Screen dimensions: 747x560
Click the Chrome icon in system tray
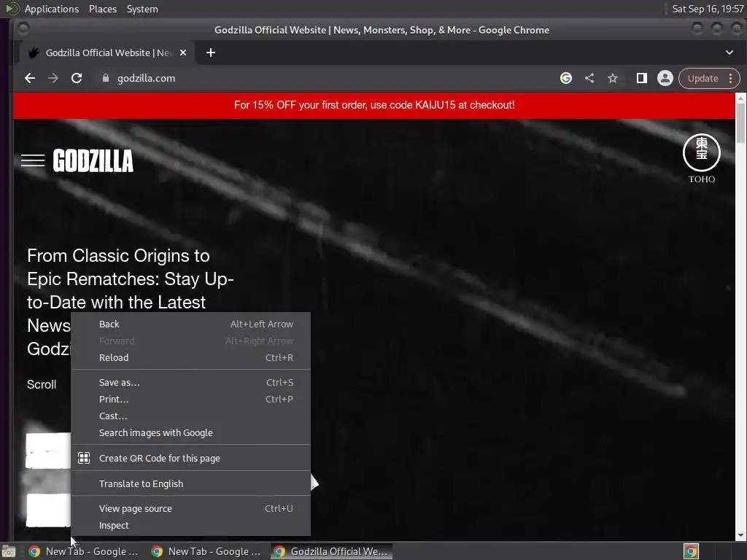coord(692,551)
